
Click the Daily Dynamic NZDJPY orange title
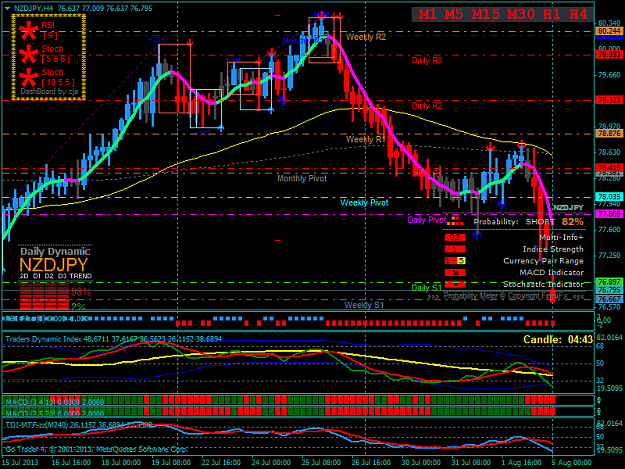click(x=54, y=265)
